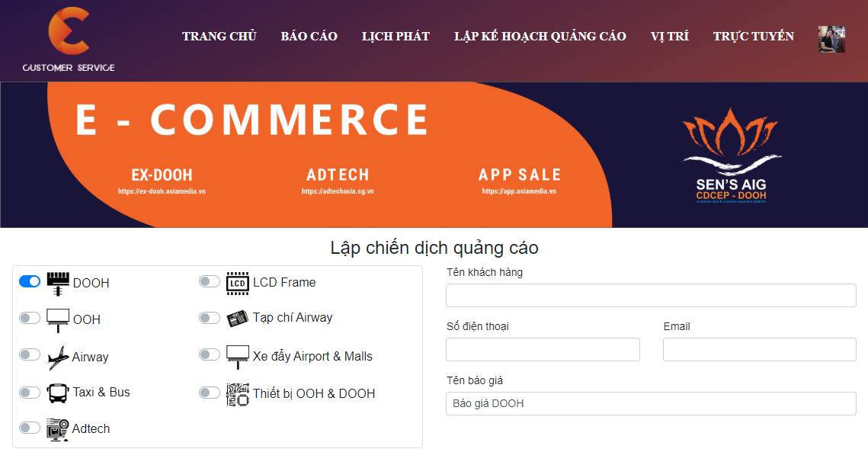868x449 pixels.
Task: Click the Tên khách hàng input field
Action: click(651, 295)
